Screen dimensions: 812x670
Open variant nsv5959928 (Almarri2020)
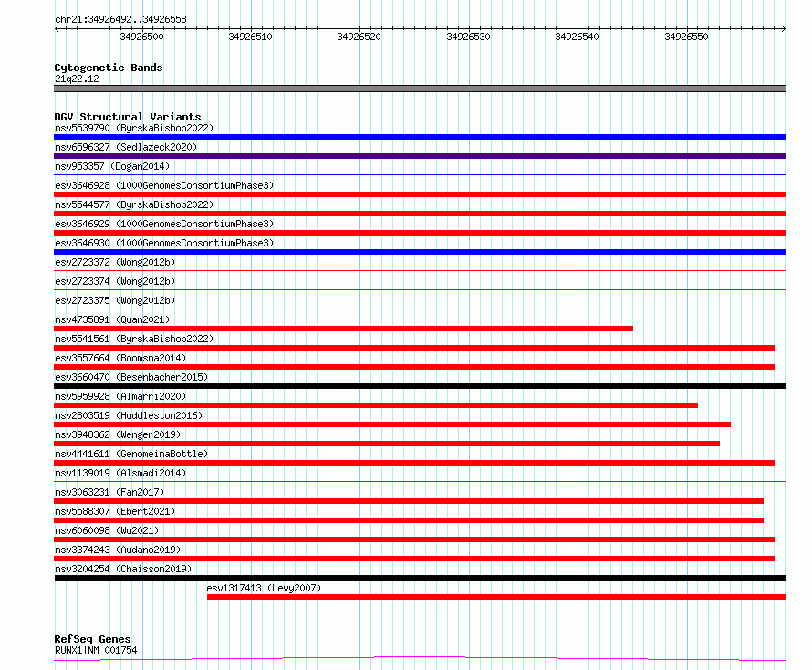120,396
